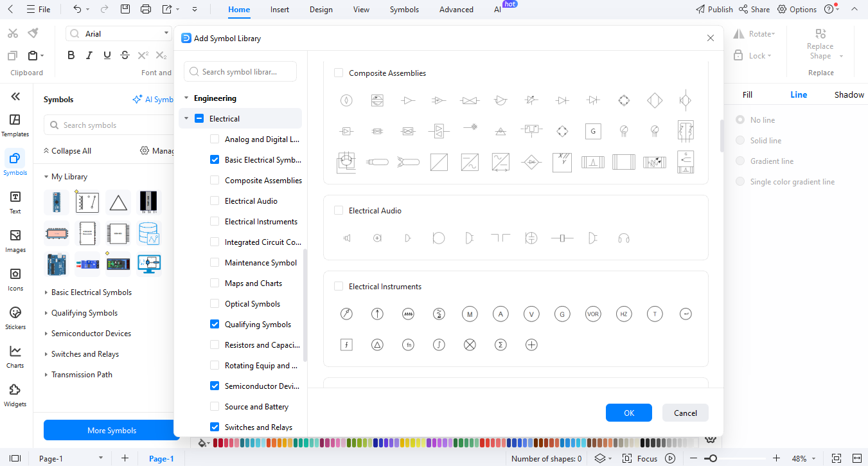Select the triangle shape in My Library

click(x=118, y=202)
